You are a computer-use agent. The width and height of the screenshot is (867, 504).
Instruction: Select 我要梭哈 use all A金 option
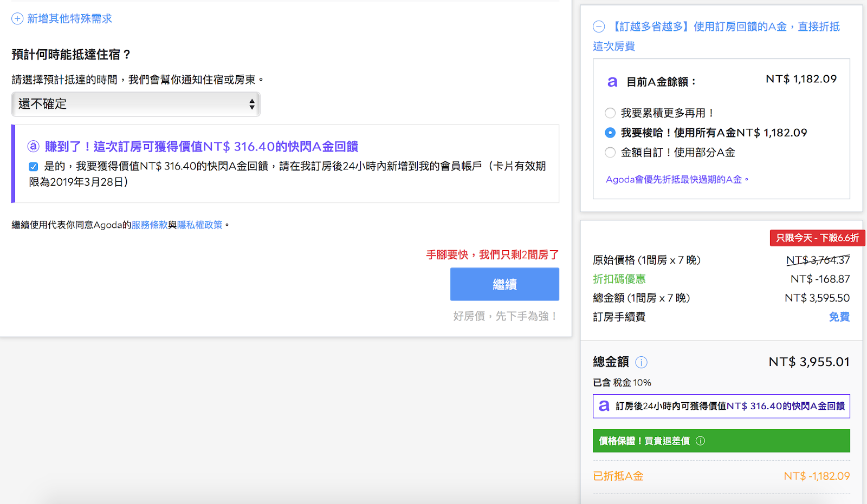pos(610,133)
